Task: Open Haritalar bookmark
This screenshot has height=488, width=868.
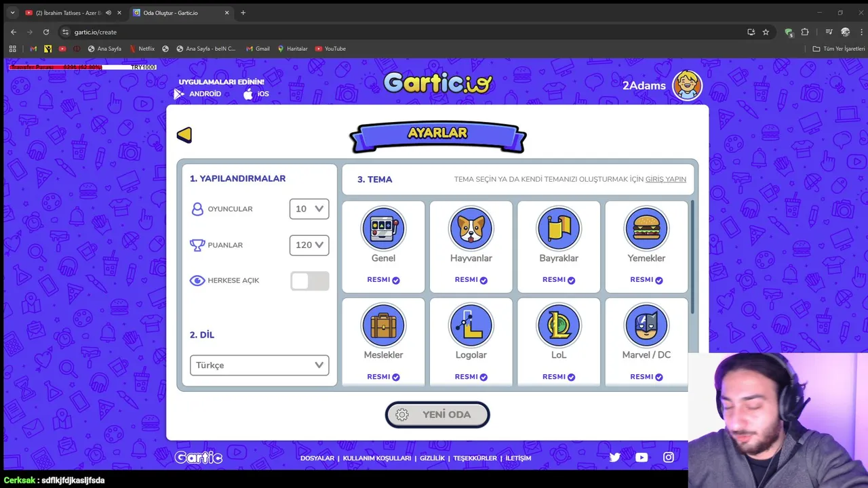Action: (x=292, y=49)
